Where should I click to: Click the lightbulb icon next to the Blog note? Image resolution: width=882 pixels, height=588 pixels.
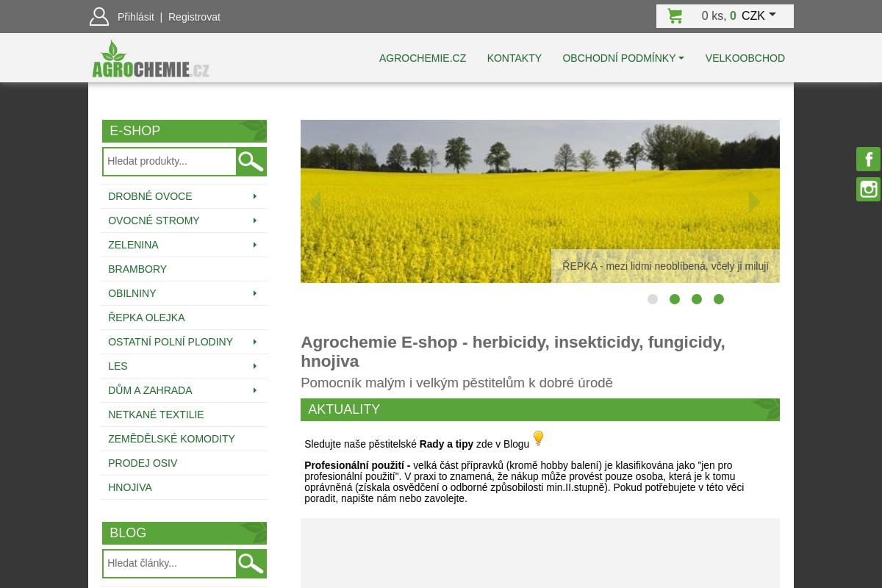pos(538,437)
